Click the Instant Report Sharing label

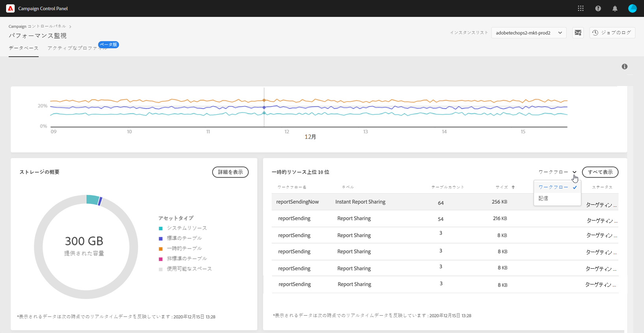[360, 202]
